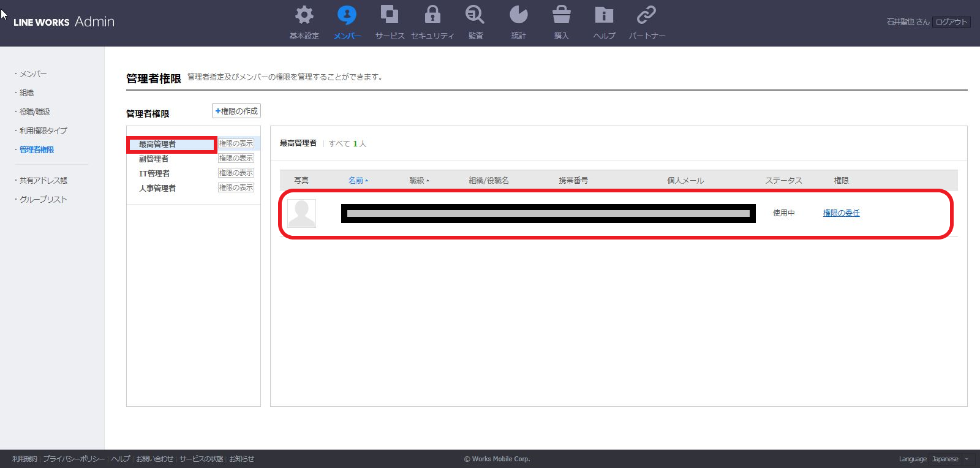980x468 pixels.
Task: Click the 権限の作成 button
Action: [236, 111]
